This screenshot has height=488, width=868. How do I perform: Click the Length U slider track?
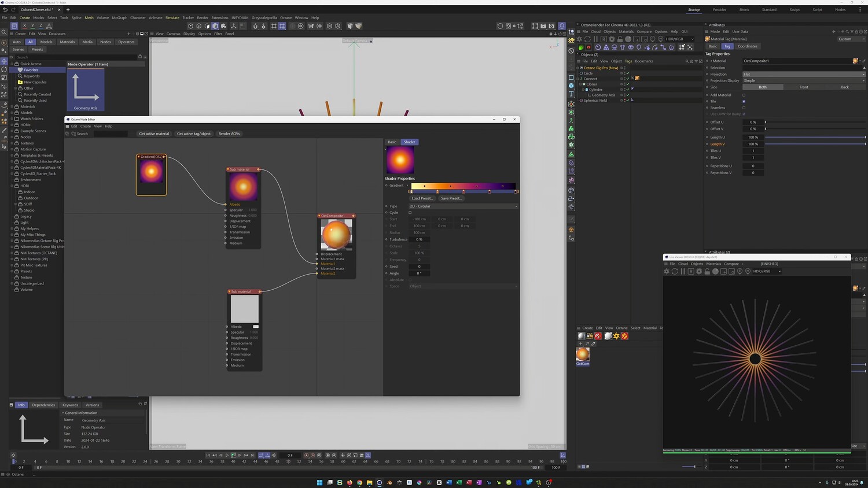tap(815, 137)
